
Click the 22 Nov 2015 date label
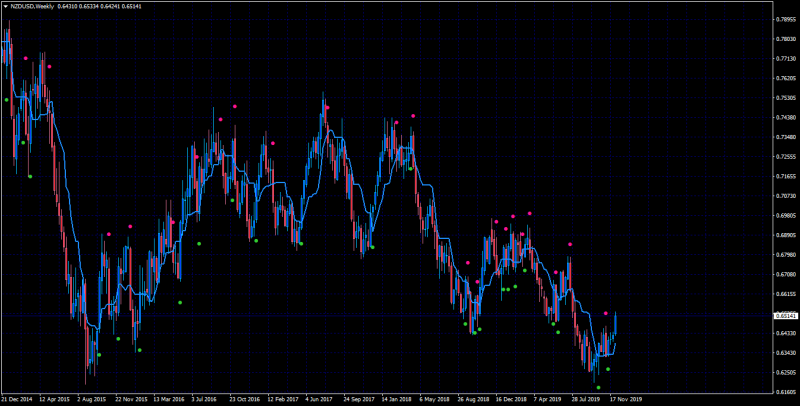(x=131, y=399)
